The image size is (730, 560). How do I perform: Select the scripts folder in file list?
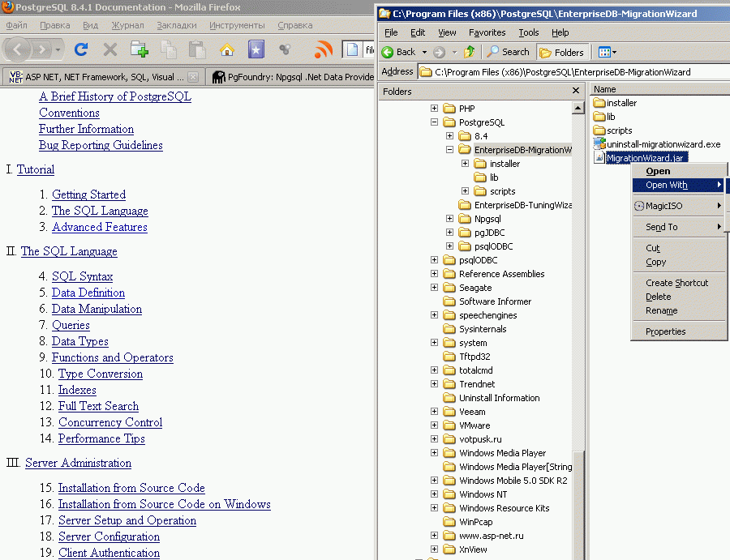(612, 130)
